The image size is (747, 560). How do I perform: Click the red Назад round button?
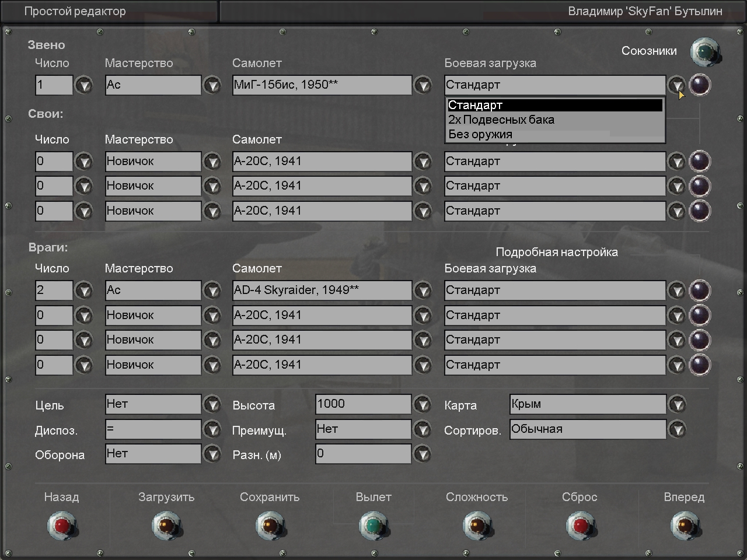[62, 526]
